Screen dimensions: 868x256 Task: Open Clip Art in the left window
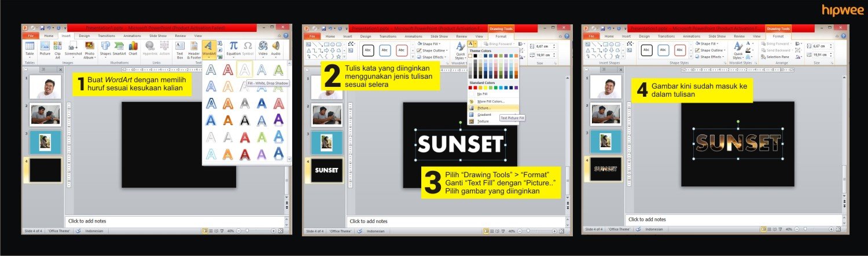click(x=57, y=50)
